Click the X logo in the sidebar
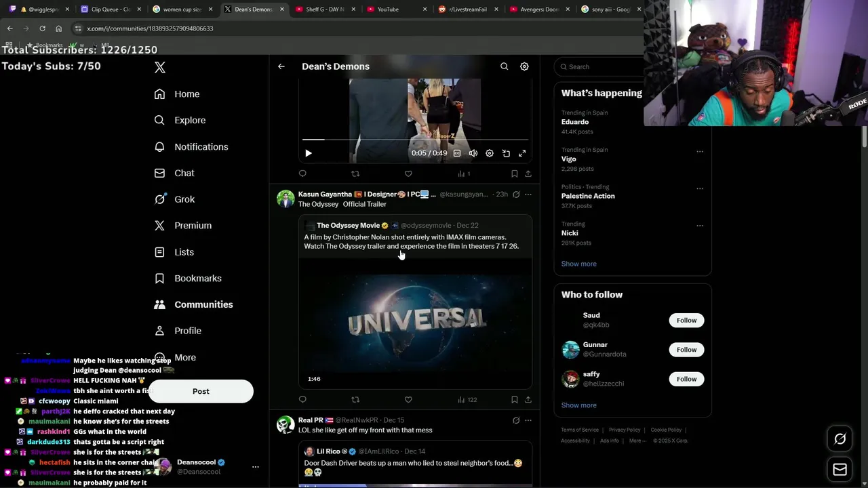 coord(160,67)
